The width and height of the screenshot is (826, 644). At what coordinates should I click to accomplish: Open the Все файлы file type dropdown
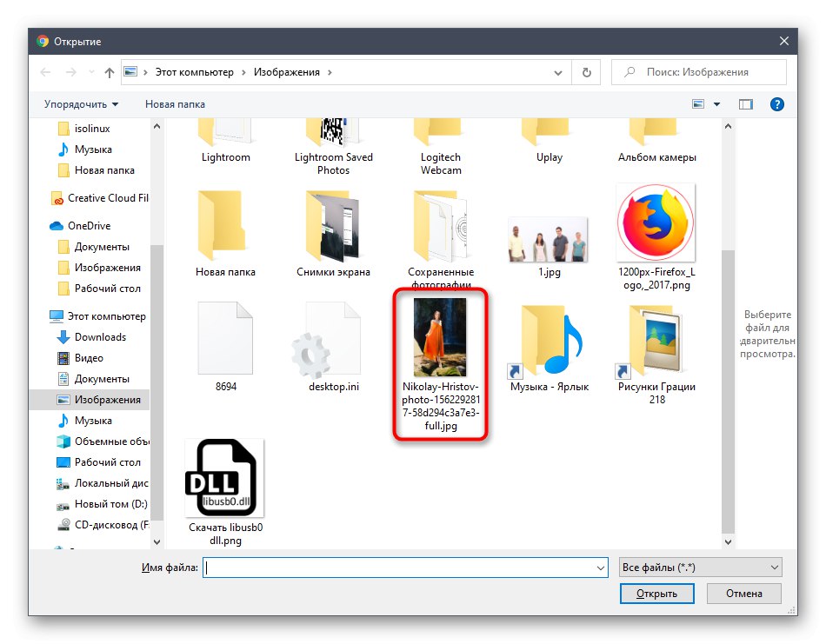700,568
